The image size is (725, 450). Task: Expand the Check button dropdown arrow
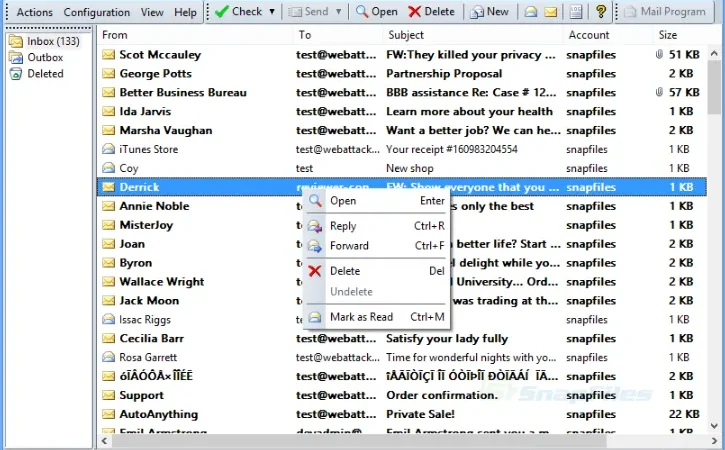(272, 12)
